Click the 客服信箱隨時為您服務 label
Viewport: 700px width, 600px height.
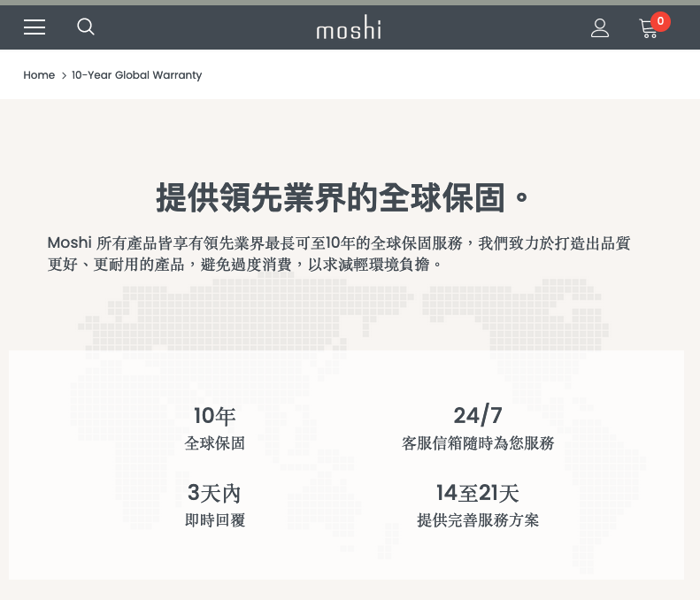tap(478, 443)
